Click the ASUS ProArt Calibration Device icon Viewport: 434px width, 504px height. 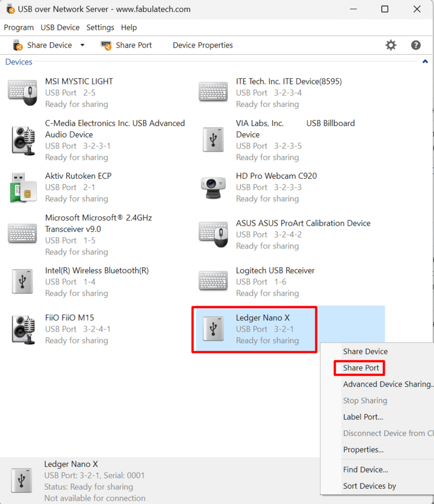(213, 234)
